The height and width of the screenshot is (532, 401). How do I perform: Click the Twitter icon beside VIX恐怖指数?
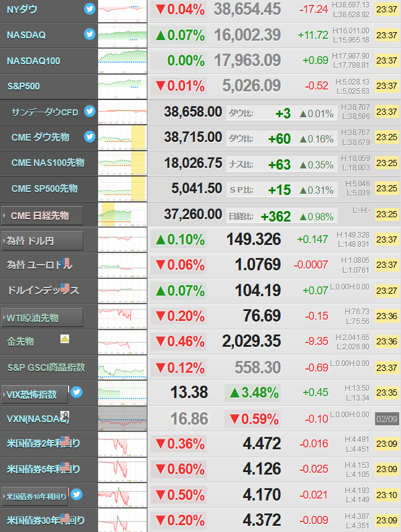tap(76, 393)
